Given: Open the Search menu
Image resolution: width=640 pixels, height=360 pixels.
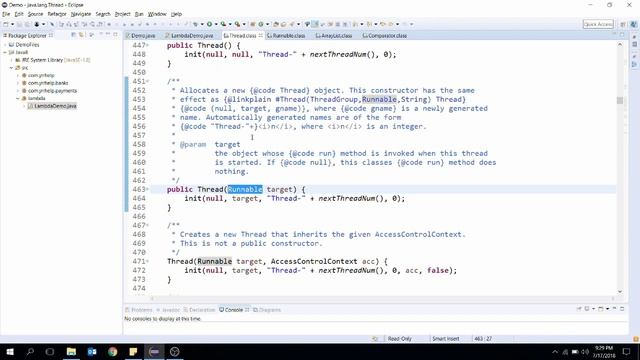Looking at the screenshot, I should tap(103, 14).
